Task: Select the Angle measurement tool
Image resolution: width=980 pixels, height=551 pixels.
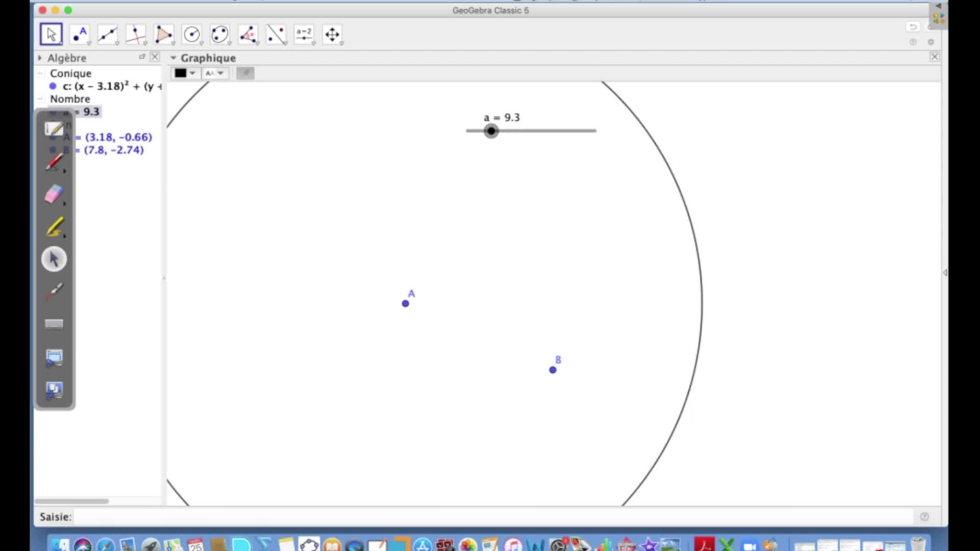Action: (248, 34)
